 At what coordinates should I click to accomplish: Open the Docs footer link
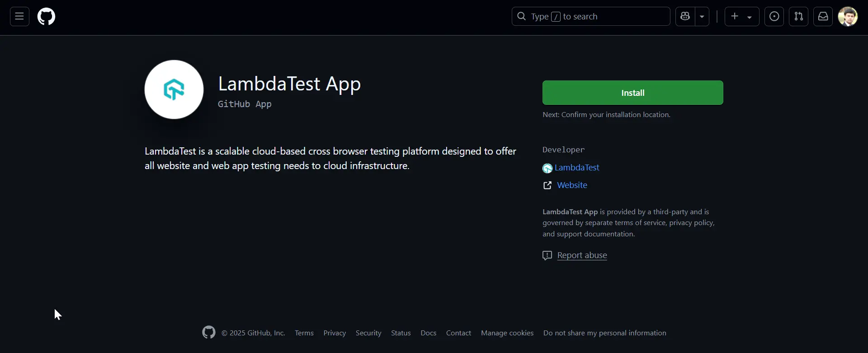tap(428, 333)
